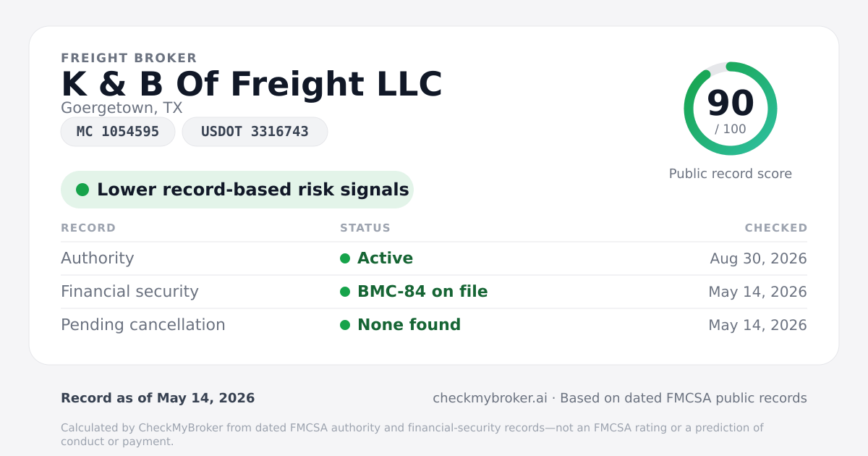868x456 pixels.
Task: Click the green dot beside Active status
Action: (x=345, y=258)
